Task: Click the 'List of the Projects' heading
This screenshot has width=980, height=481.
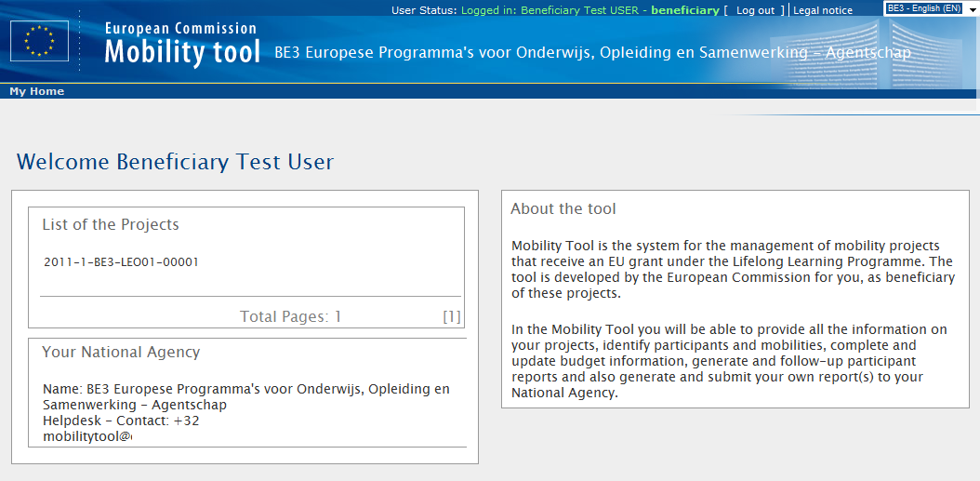Action: coord(111,224)
